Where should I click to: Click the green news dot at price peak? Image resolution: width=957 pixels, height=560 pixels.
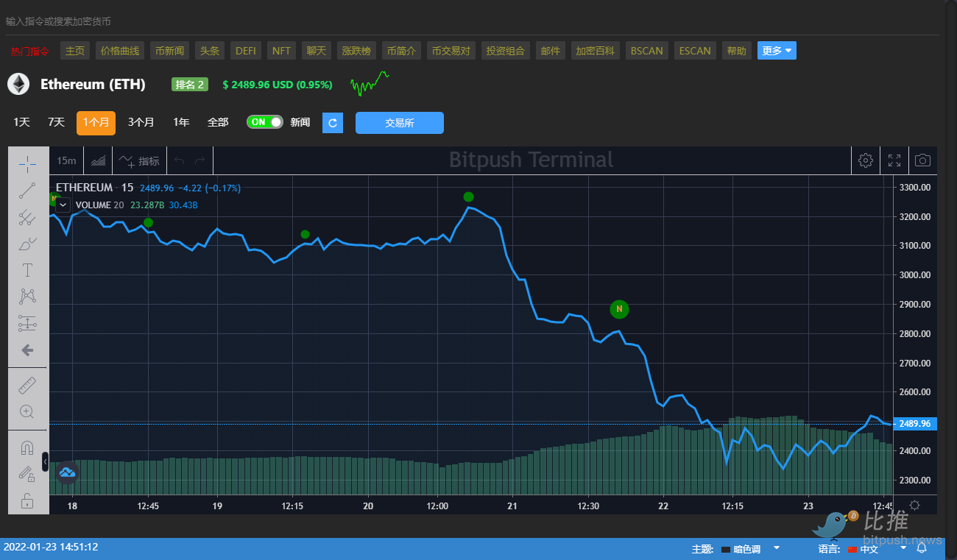pos(468,196)
